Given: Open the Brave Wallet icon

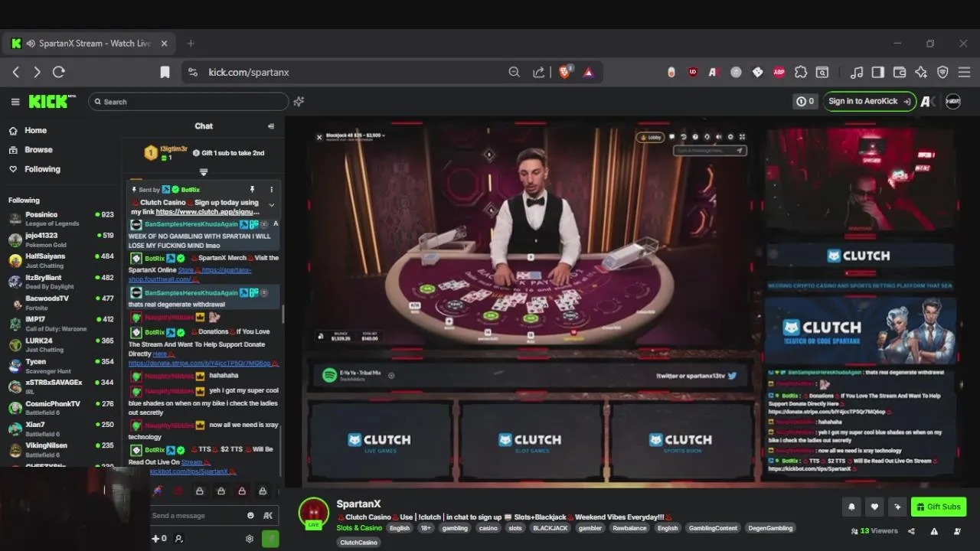Looking at the screenshot, I should (x=900, y=72).
